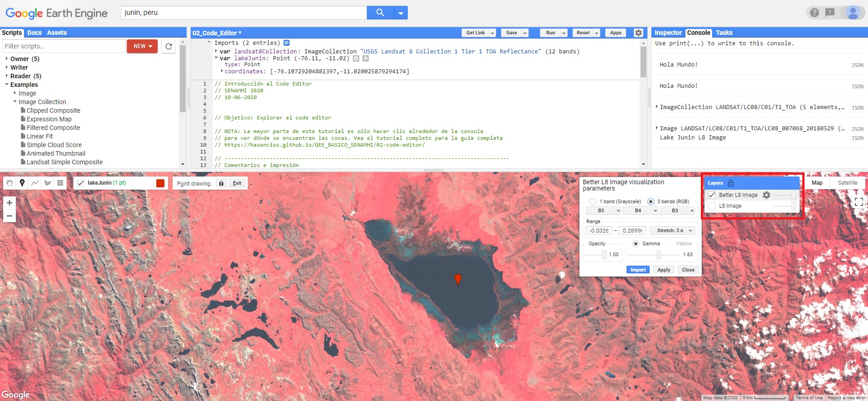Click the lakeJunin red color swatch
This screenshot has height=401, width=868.
click(160, 183)
